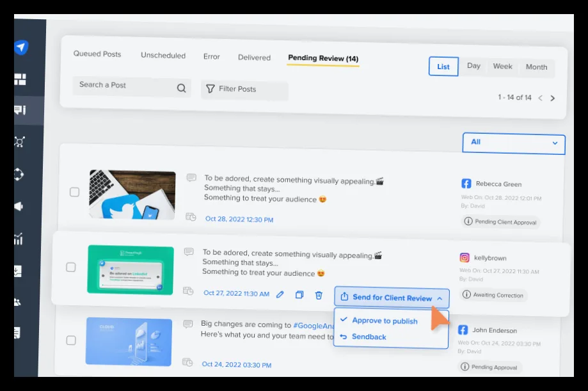Select the checkbox for the Rebecca Green post
588x391 pixels.
point(75,192)
